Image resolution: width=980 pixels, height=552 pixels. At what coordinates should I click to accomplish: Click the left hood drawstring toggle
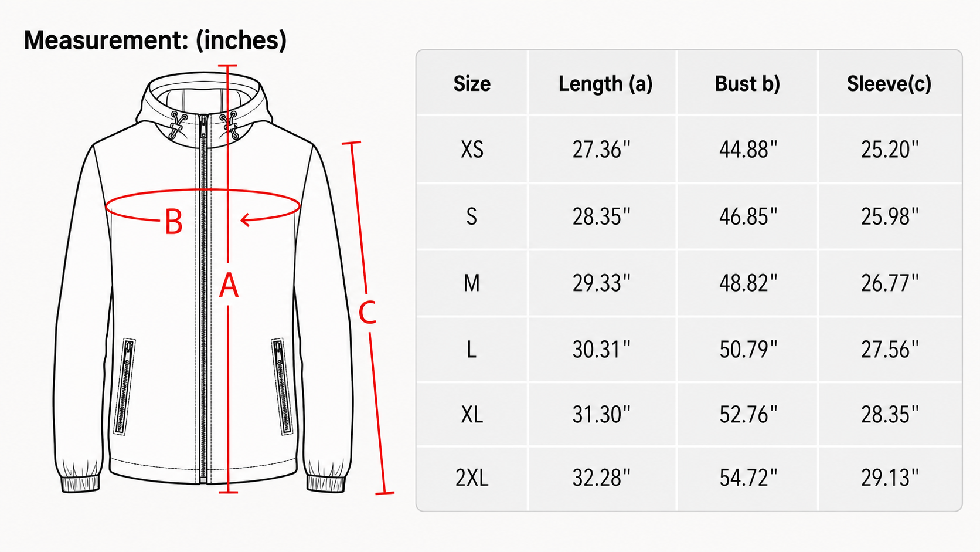click(176, 125)
